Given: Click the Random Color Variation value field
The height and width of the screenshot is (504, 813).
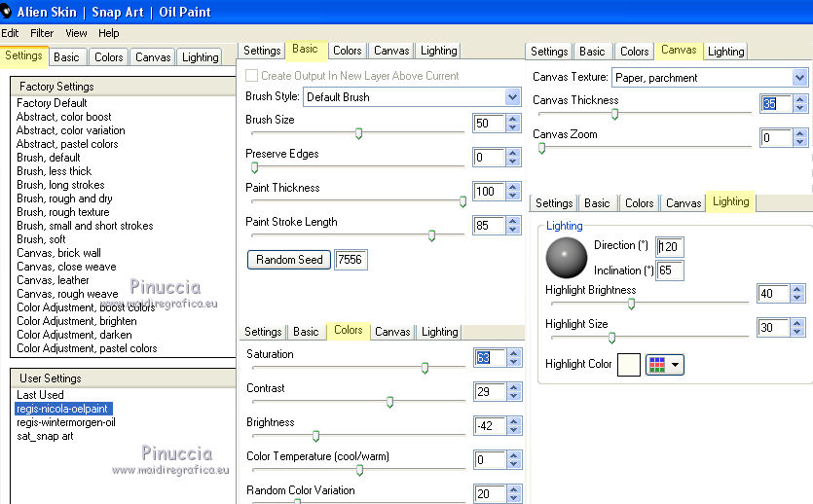Looking at the screenshot, I should tap(490, 493).
